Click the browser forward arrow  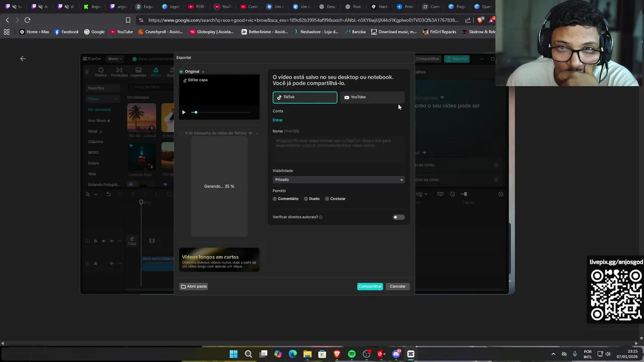point(17,20)
